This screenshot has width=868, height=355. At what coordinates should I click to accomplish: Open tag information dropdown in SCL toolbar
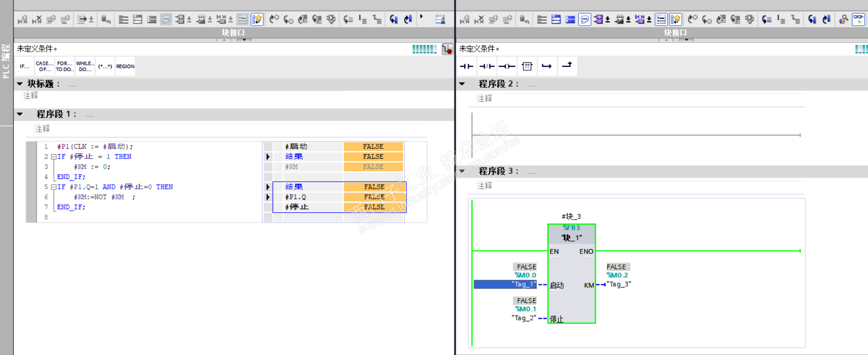coord(210,20)
